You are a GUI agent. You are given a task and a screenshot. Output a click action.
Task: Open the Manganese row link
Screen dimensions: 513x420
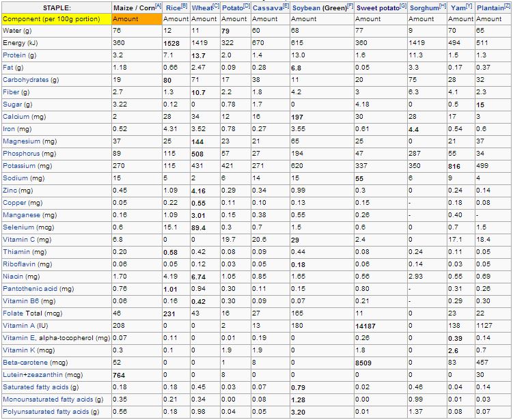(21, 215)
